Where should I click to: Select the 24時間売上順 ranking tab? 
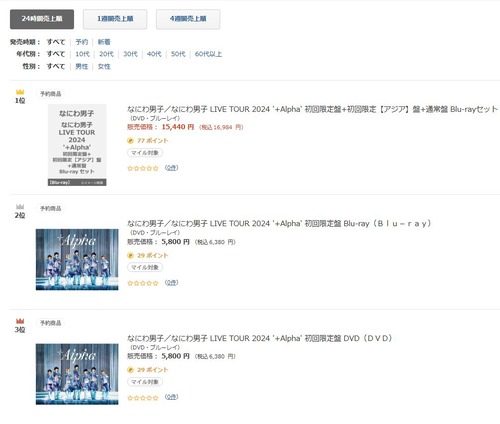click(x=42, y=19)
